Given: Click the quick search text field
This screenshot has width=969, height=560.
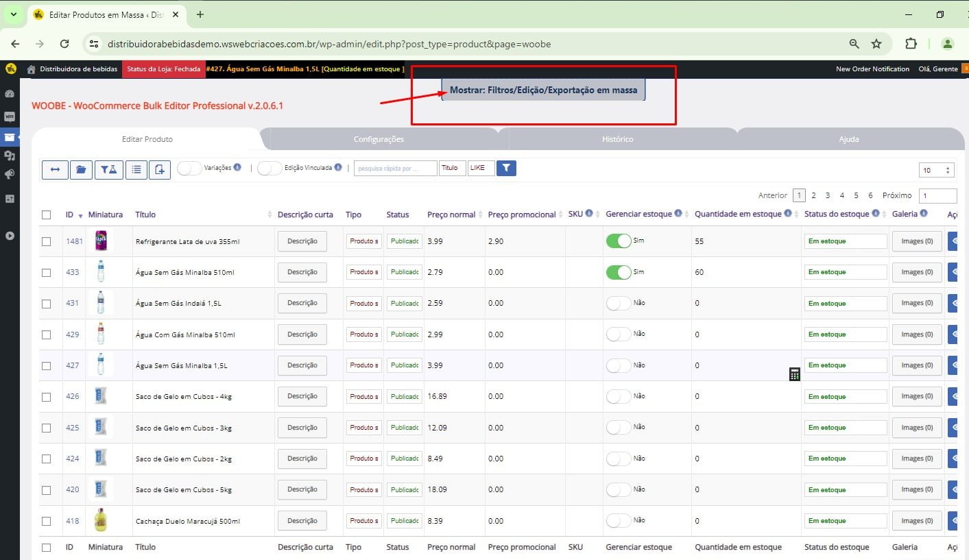Looking at the screenshot, I should [395, 168].
